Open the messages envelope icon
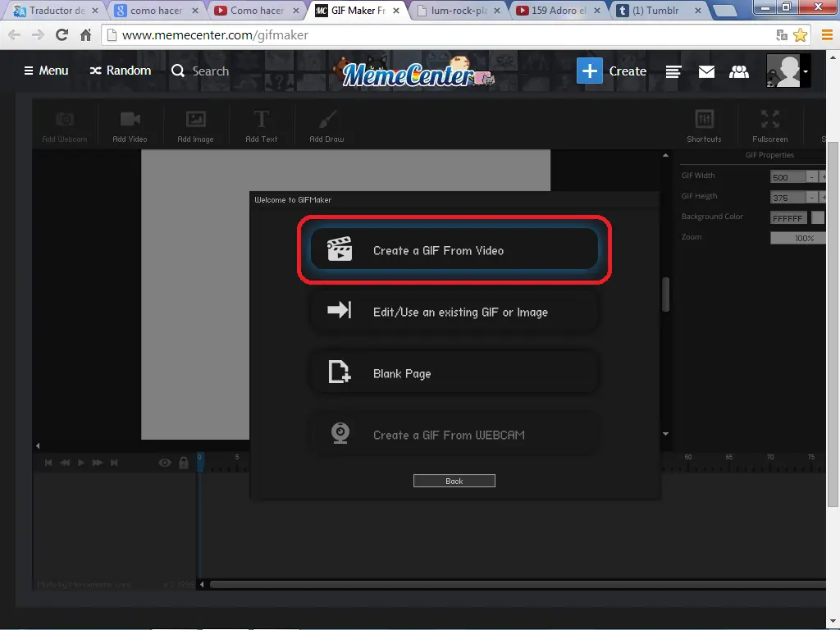Screen dimensions: 840x630 pos(706,71)
